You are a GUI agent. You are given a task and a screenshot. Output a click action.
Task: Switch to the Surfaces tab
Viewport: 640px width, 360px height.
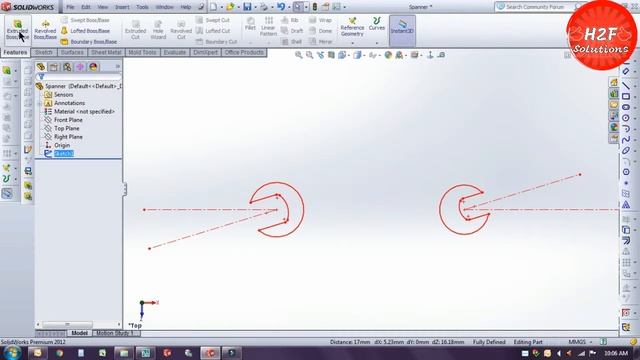click(x=72, y=53)
